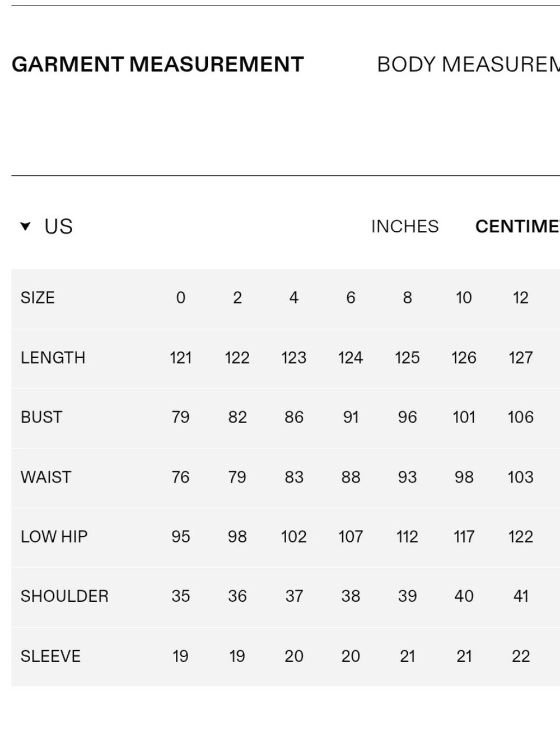Viewport: 560px width, 744px height.
Task: Click the SLEEVE row label
Action: pyautogui.click(x=50, y=656)
